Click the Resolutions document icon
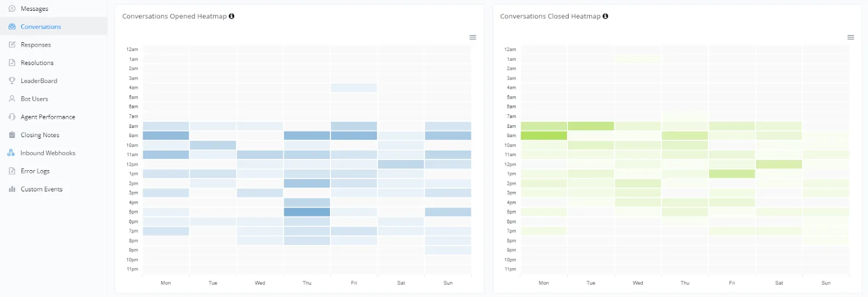 12,63
